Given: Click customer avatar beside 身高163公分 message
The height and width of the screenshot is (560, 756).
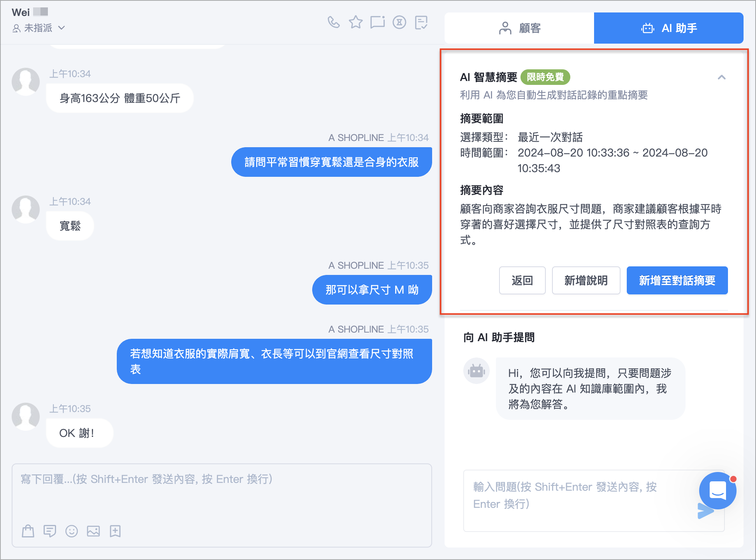Looking at the screenshot, I should [x=26, y=82].
